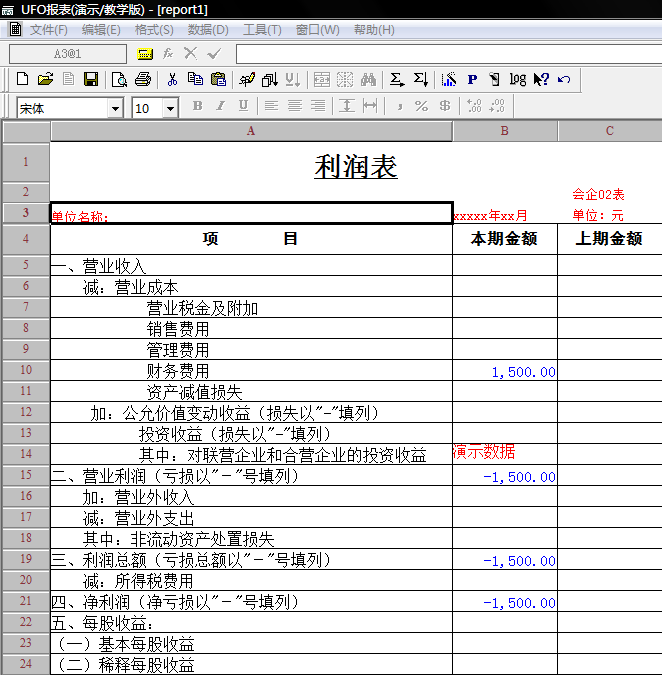Select row 15 header
This screenshot has width=662, height=675.
[26, 475]
